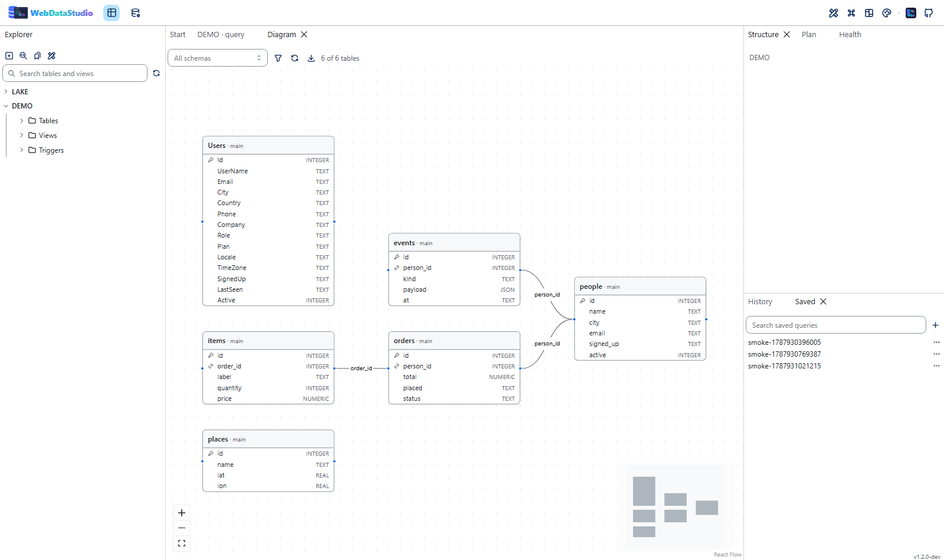
Task: Click the bookmarks icon in Explorer
Action: [x=37, y=56]
